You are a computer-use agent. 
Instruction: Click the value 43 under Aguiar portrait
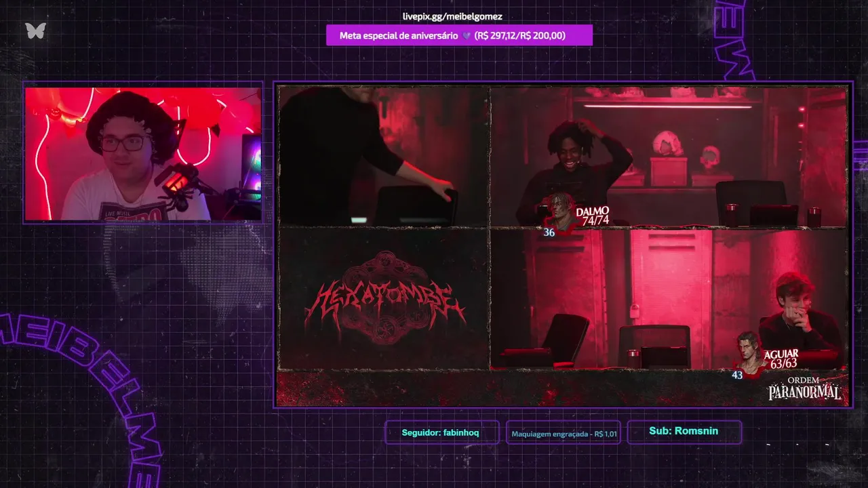tap(737, 375)
